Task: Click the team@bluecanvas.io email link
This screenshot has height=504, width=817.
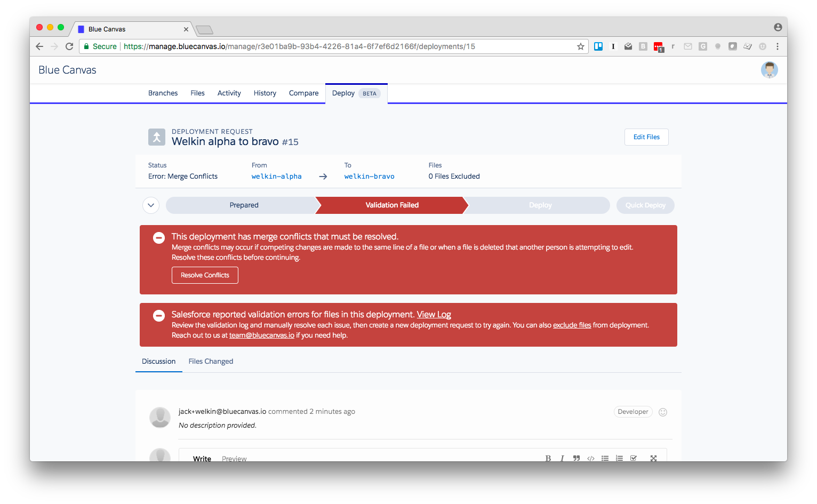Action: point(262,335)
